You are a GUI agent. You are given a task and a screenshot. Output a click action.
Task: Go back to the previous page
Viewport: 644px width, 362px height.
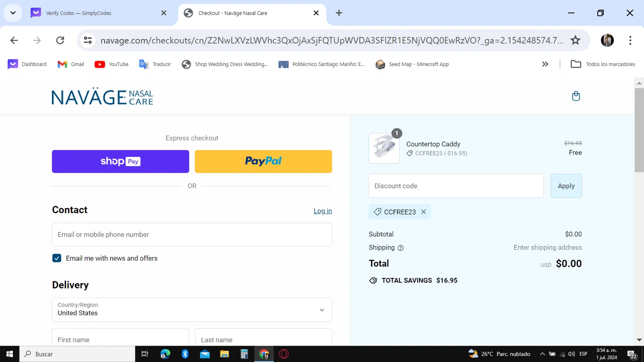pos(14,40)
